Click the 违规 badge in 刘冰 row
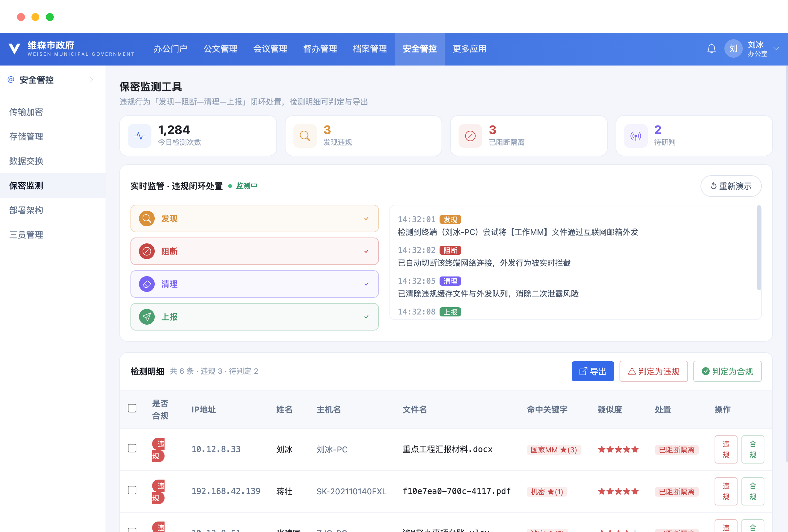This screenshot has width=788, height=532. (158, 450)
